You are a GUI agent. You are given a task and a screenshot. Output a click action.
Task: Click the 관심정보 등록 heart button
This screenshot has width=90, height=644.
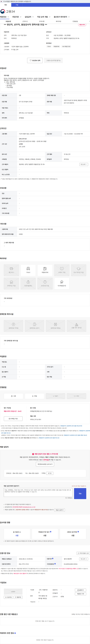35,60
